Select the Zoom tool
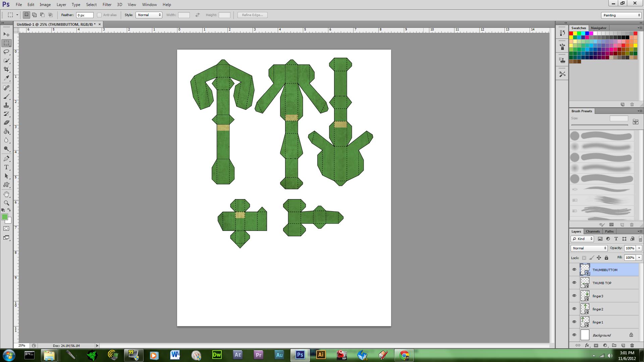644x362 pixels. coord(6,203)
